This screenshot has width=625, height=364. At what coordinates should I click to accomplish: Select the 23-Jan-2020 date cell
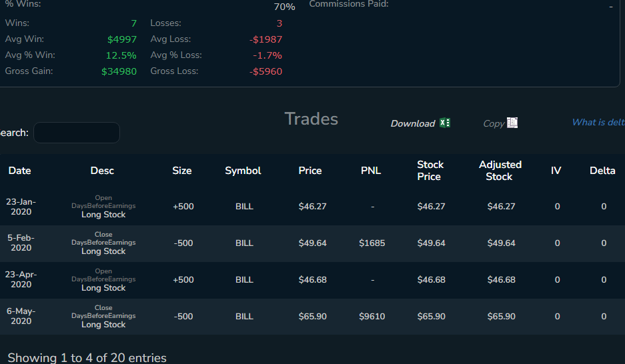coord(21,207)
